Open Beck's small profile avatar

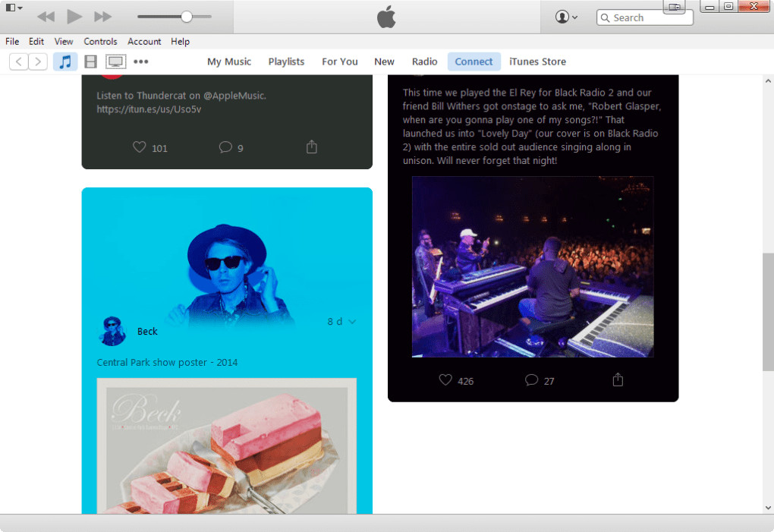coord(112,331)
